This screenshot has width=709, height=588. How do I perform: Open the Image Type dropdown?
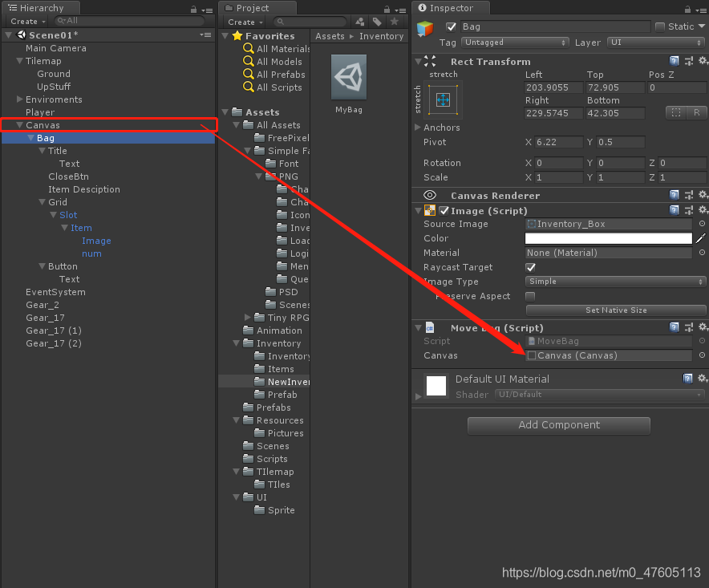click(615, 282)
